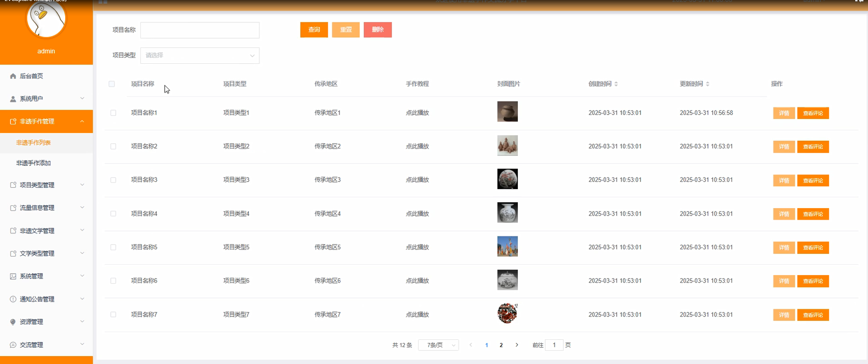868x364 pixels.
Task: Click the icon beside 项目类型管理
Action: (x=13, y=185)
